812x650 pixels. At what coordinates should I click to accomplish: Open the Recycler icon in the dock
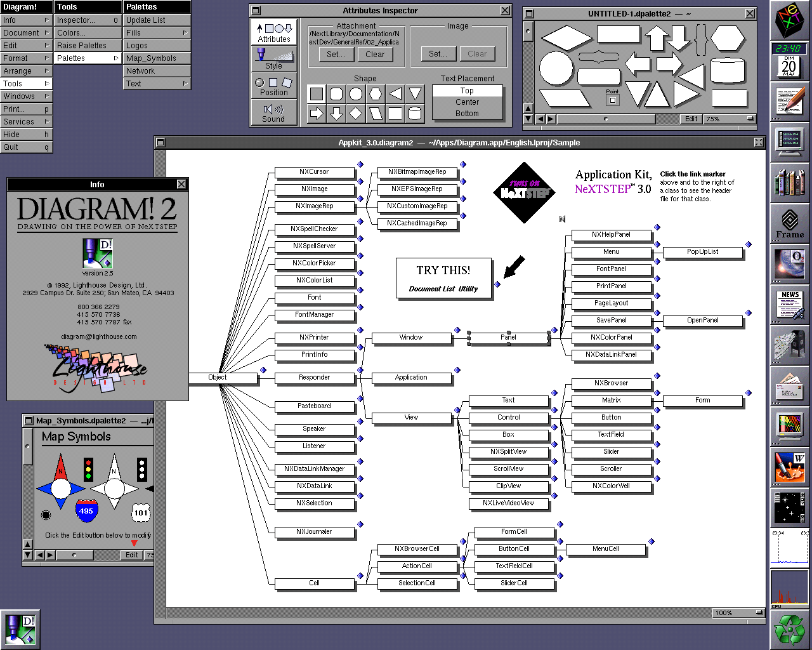coord(790,630)
